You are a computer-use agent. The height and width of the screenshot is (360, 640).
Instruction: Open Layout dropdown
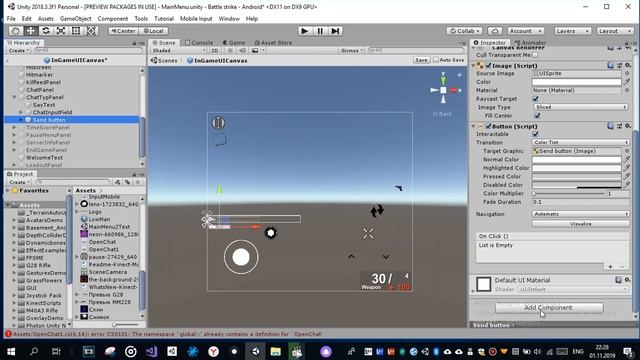614,31
